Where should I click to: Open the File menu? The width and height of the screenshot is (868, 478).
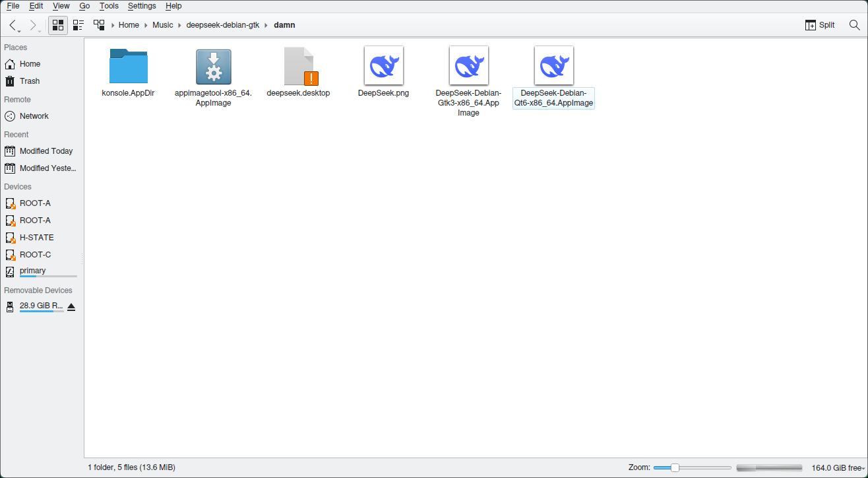tap(13, 6)
